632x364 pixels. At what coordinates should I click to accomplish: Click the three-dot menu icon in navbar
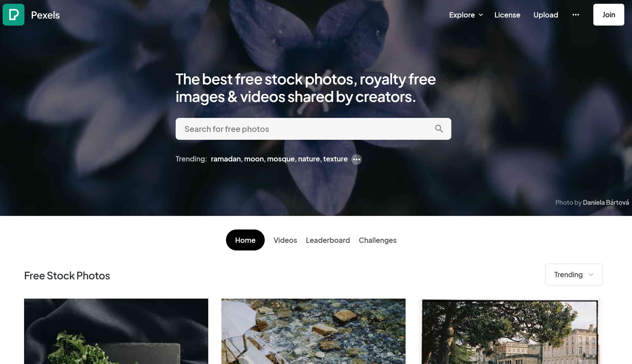click(x=576, y=14)
